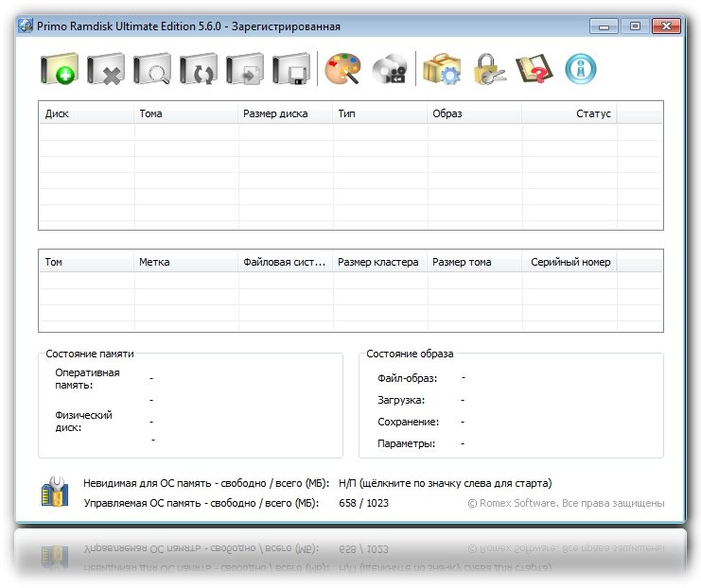Image resolution: width=701 pixels, height=588 pixels.
Task: Click the Размер кластера column header
Action: tap(379, 262)
